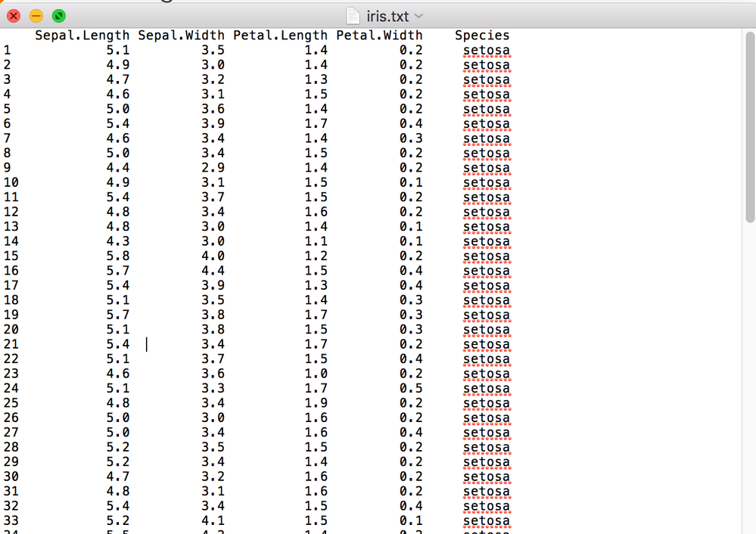Click the 4.4 Sepal.Width value in row 16
This screenshot has width=756, height=534.
[x=213, y=270]
